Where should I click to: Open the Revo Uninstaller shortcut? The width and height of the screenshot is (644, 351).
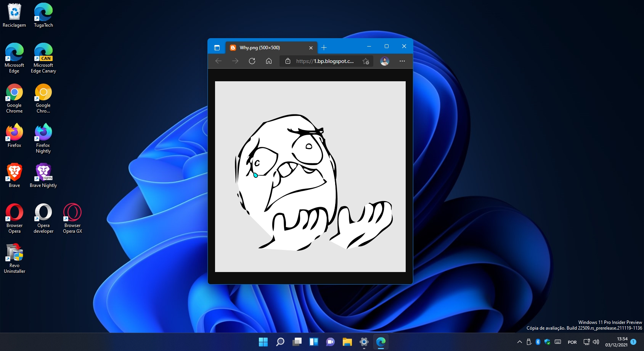pyautogui.click(x=14, y=258)
